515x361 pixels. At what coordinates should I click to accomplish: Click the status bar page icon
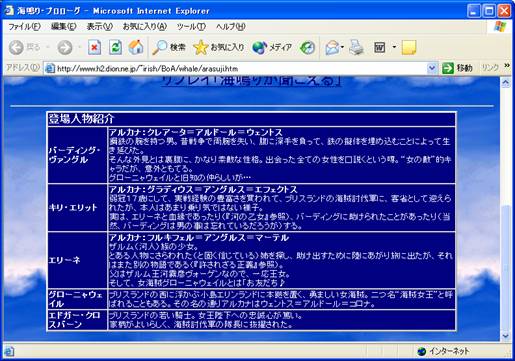(9, 351)
